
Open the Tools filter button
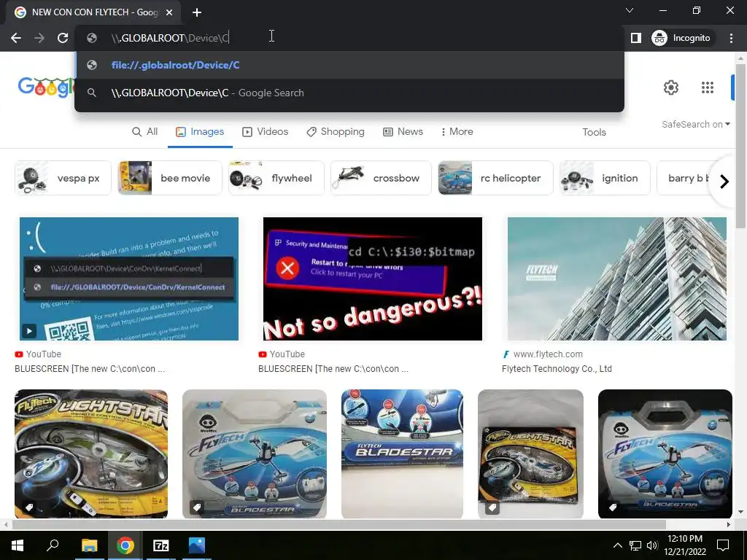tap(594, 133)
